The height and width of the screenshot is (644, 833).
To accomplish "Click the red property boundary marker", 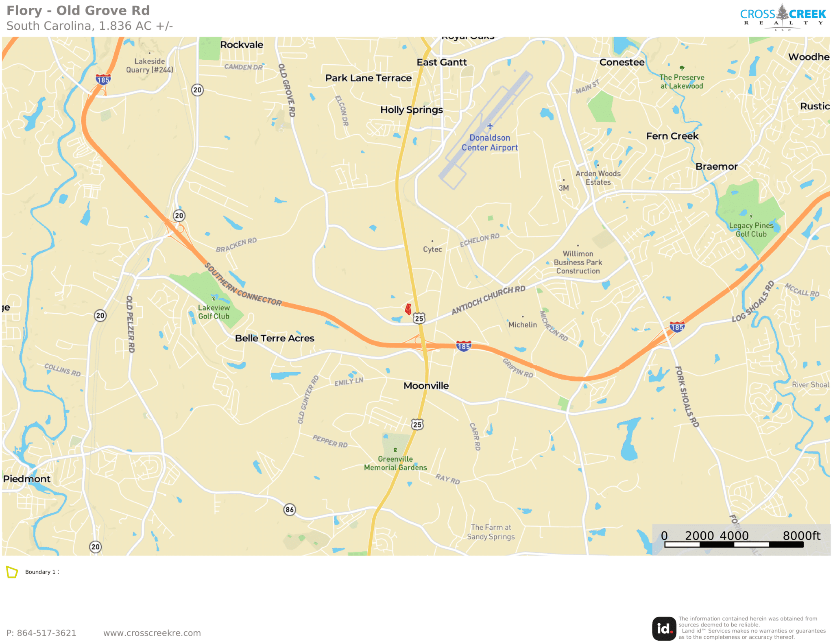I will (x=408, y=309).
